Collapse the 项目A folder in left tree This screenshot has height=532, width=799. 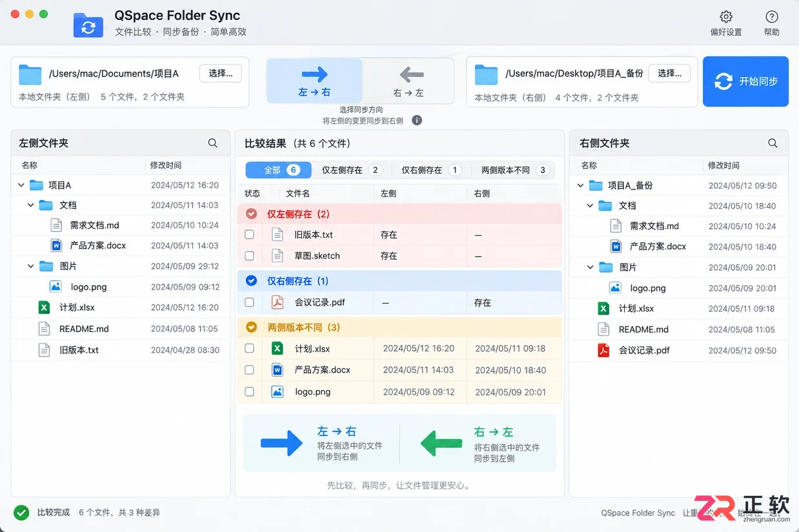pyautogui.click(x=21, y=185)
